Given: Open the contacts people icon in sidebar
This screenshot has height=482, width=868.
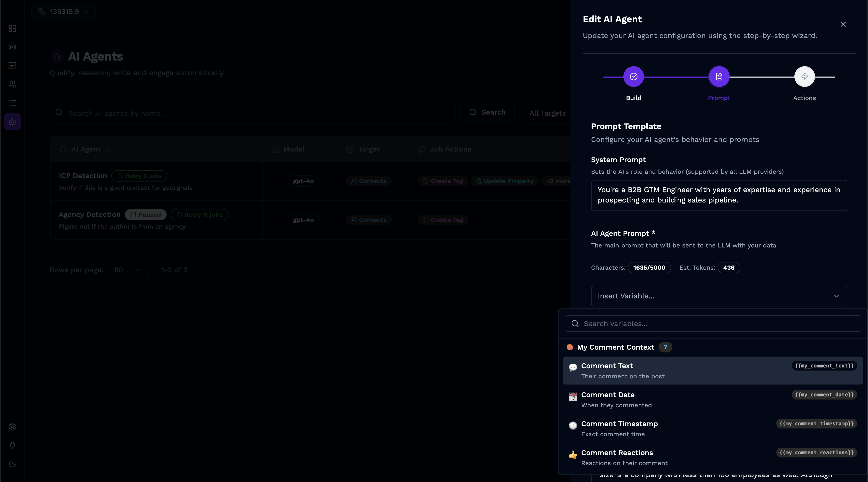Looking at the screenshot, I should [x=12, y=84].
